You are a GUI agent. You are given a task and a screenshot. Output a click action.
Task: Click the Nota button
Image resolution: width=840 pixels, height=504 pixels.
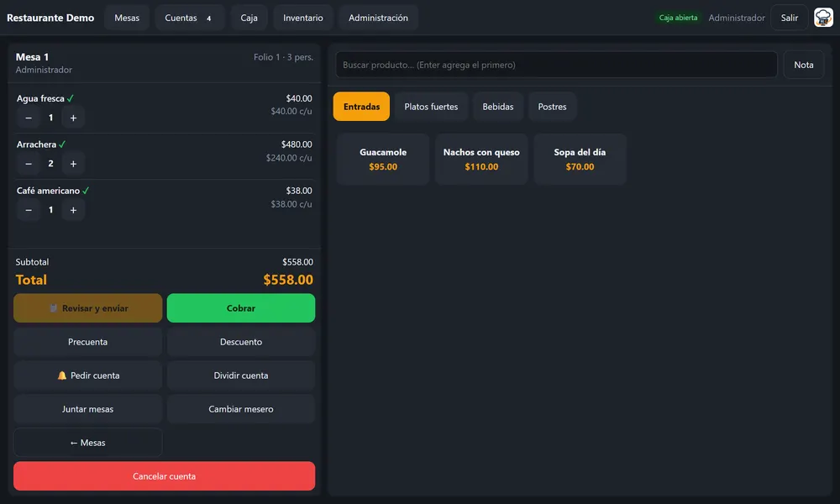point(804,65)
